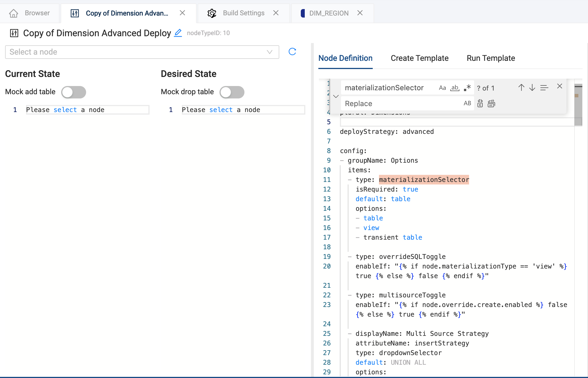Viewport: 588px width, 378px height.
Task: Close the Build Settings tab
Action: 276,13
